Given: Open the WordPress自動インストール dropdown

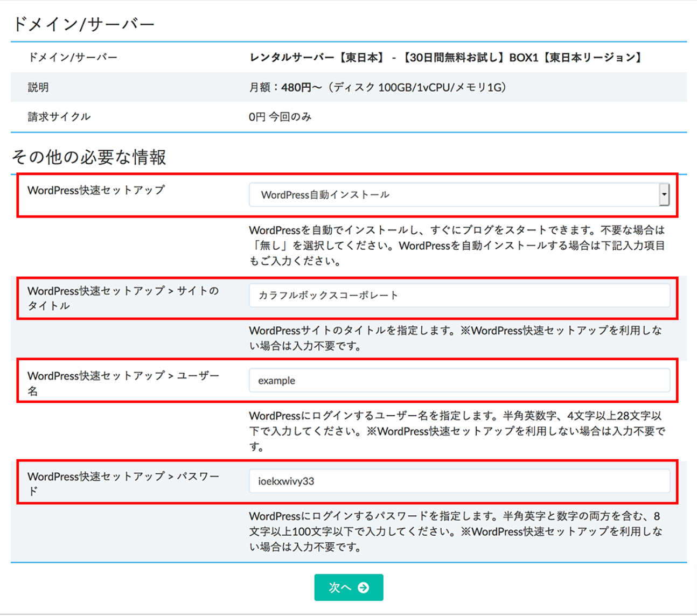Looking at the screenshot, I should [452, 195].
